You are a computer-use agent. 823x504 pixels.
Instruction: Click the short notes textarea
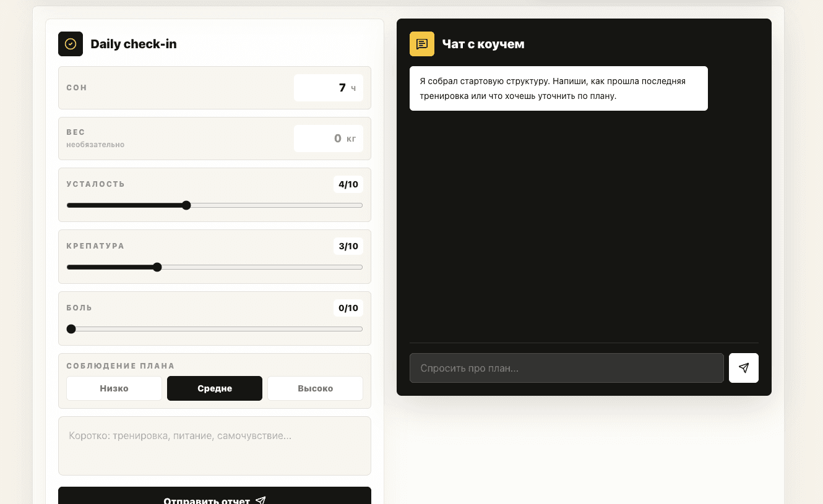215,446
